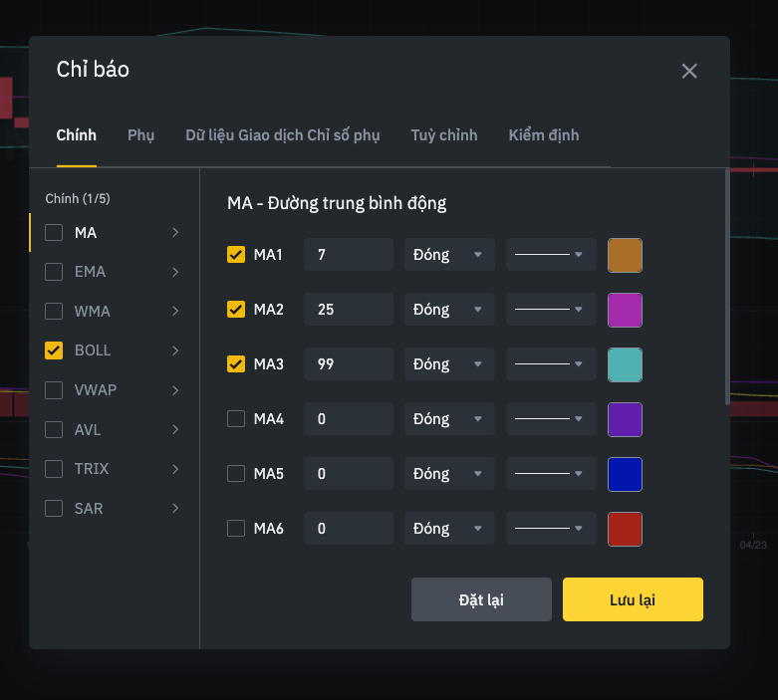Viewport: 778px width, 700px height.
Task: Pick MA2 magenta color swatch
Action: 625,310
